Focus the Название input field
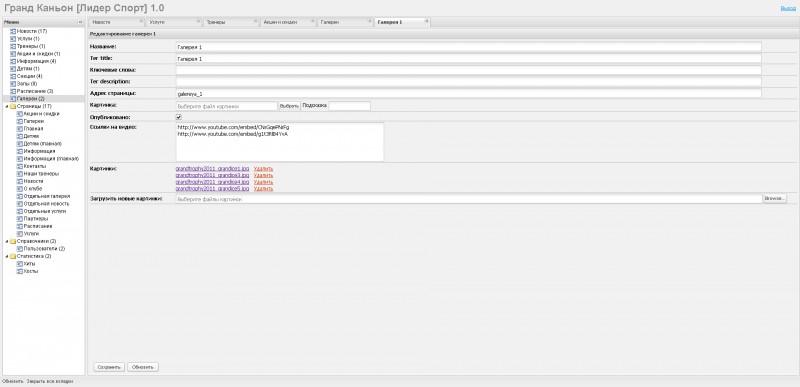 (x=468, y=47)
